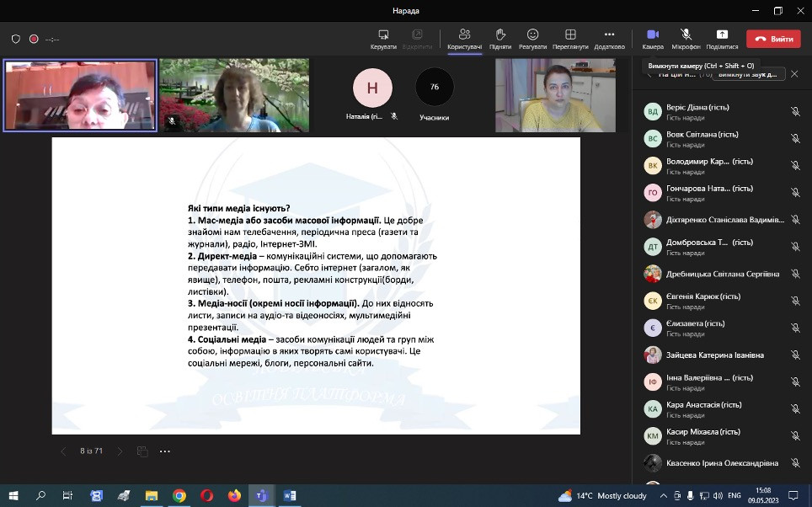The height and width of the screenshot is (507, 812).
Task: Click the slide layout view icon
Action: click(142, 451)
